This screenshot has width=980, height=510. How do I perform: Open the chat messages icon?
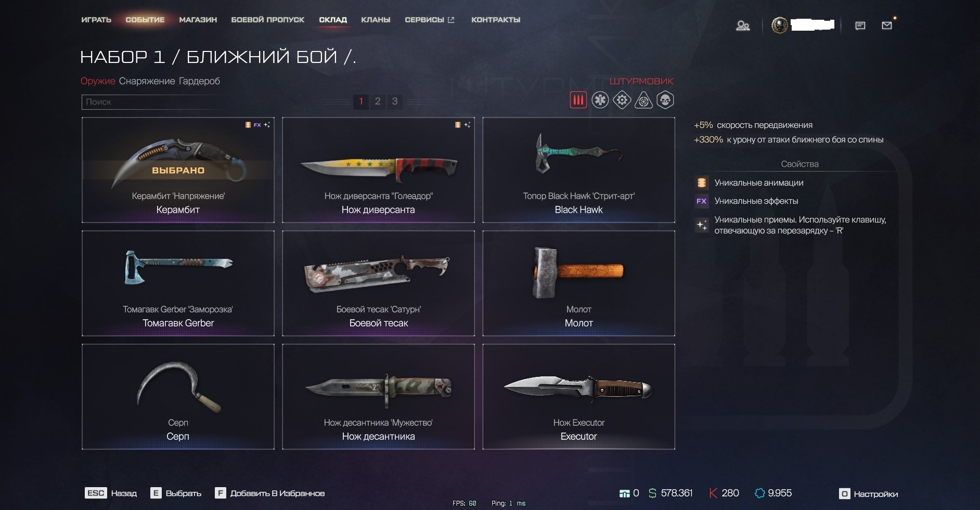[x=860, y=25]
